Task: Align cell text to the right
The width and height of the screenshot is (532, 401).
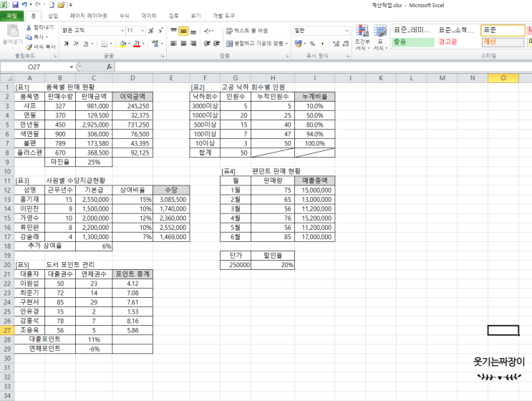Action: pos(193,44)
